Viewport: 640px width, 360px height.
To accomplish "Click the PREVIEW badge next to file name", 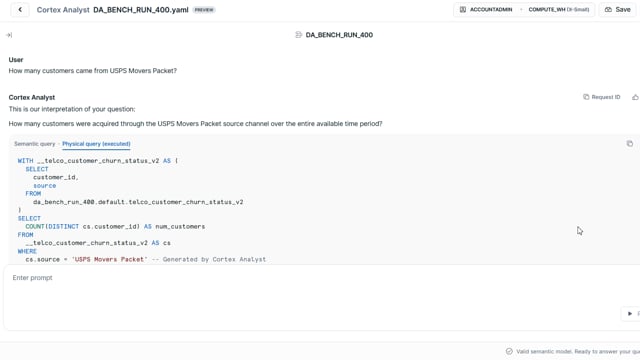I will 204,10.
